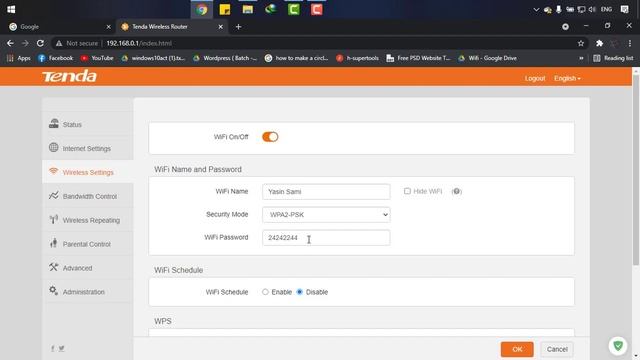
Task: Click the WiFi Password field
Action: (x=326, y=238)
